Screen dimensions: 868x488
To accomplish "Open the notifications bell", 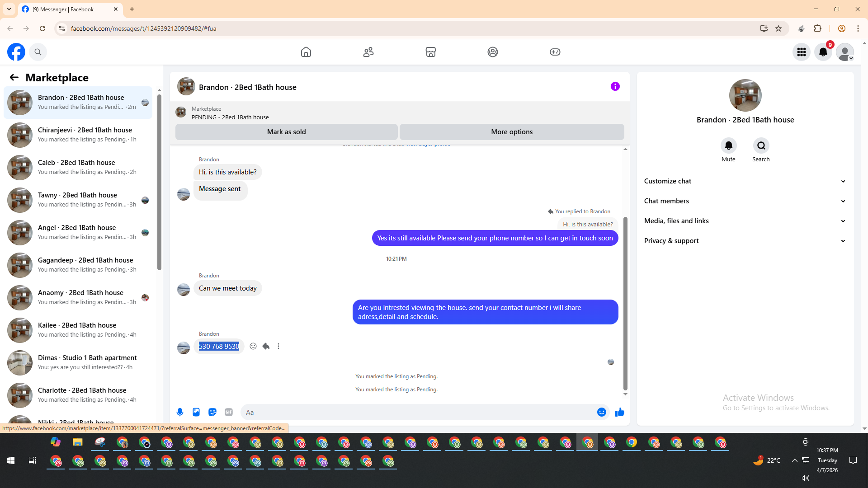I will [x=823, y=52].
